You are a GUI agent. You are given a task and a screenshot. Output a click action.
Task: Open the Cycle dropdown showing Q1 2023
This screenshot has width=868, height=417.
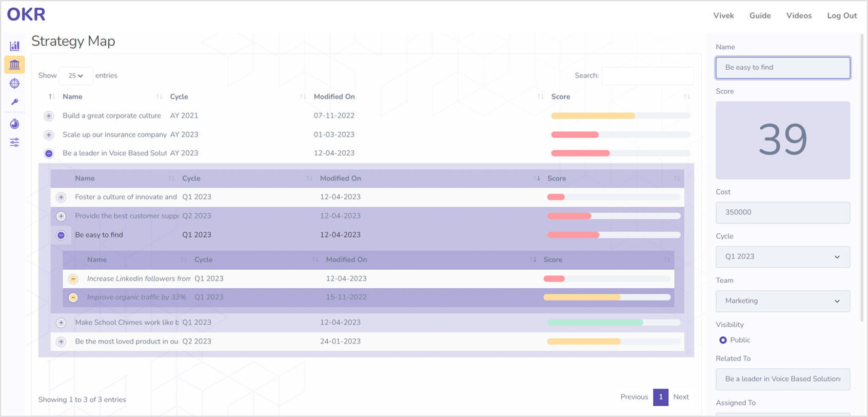pyautogui.click(x=783, y=257)
